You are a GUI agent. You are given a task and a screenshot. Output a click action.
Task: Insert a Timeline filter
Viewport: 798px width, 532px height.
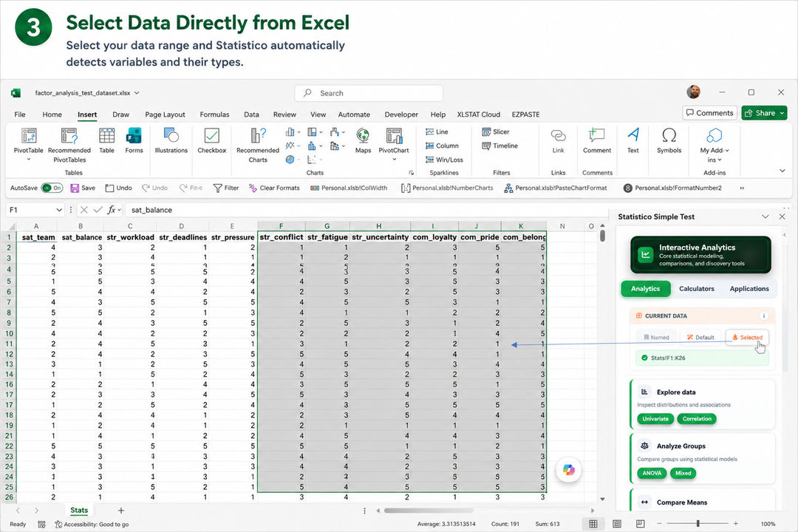point(499,146)
